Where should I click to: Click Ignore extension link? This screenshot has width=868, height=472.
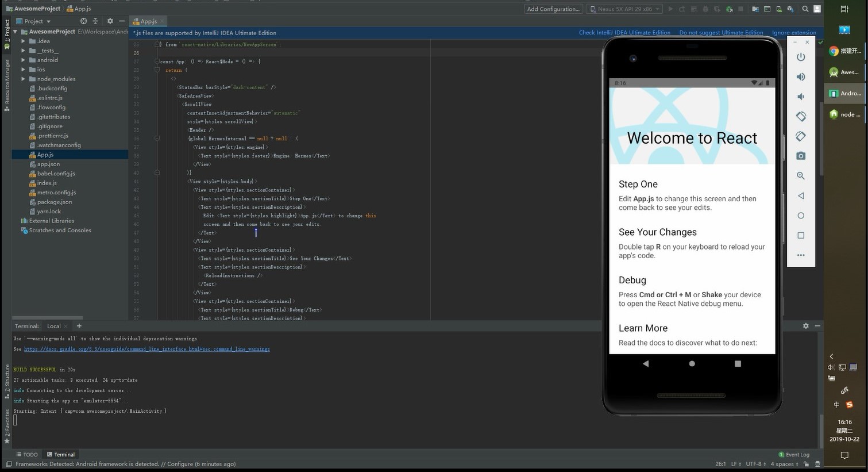pyautogui.click(x=794, y=33)
